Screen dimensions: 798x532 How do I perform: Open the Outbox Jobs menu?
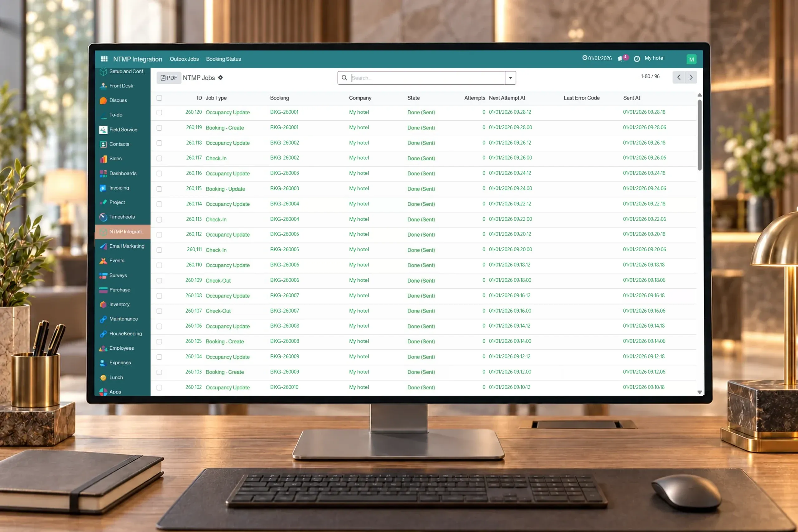point(184,59)
